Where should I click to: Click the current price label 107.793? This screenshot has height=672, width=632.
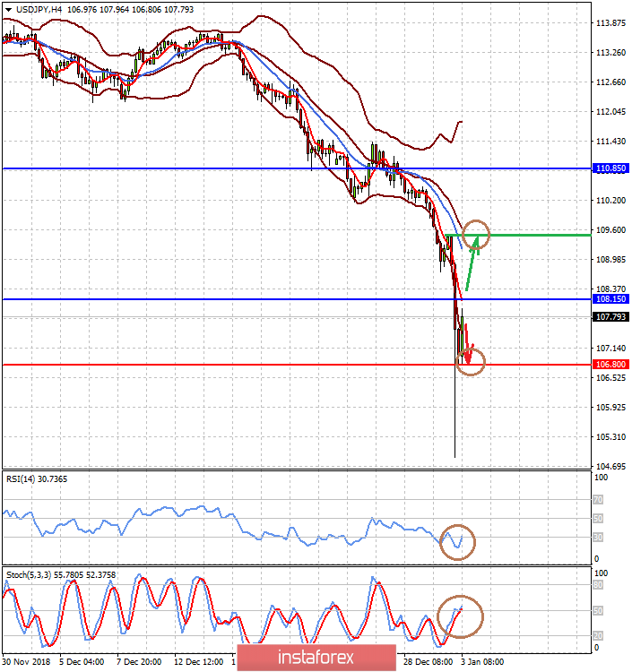[610, 316]
